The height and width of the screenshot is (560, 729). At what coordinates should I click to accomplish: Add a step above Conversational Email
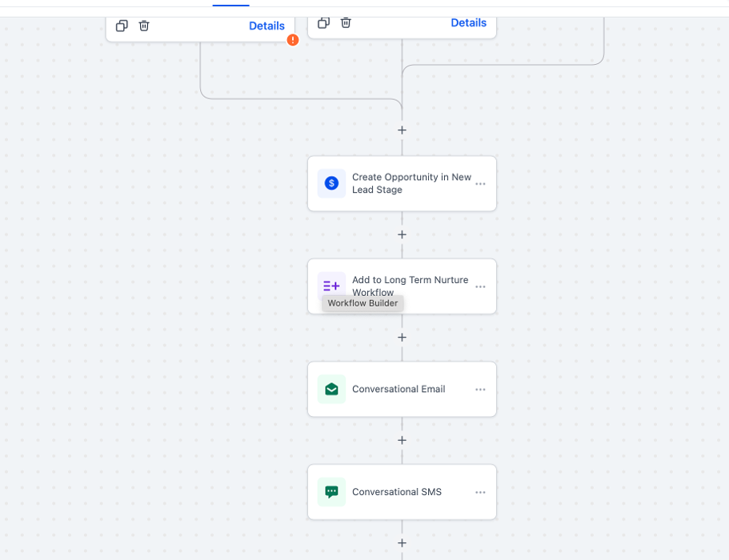click(x=403, y=338)
